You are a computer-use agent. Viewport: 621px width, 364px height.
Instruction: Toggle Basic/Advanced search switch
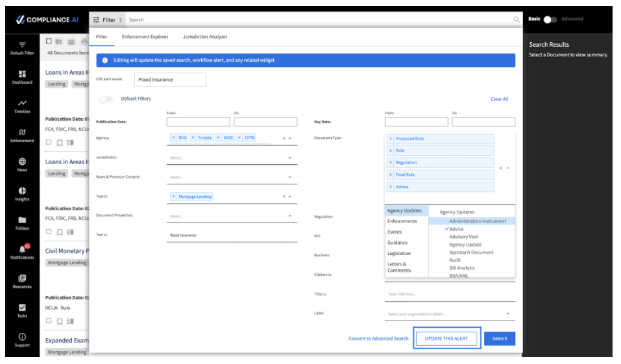point(550,19)
